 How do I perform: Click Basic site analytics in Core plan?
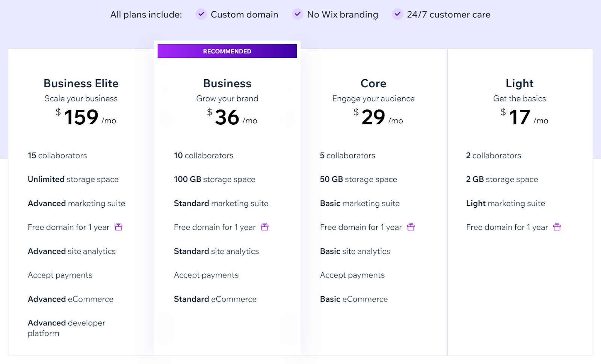[355, 251]
